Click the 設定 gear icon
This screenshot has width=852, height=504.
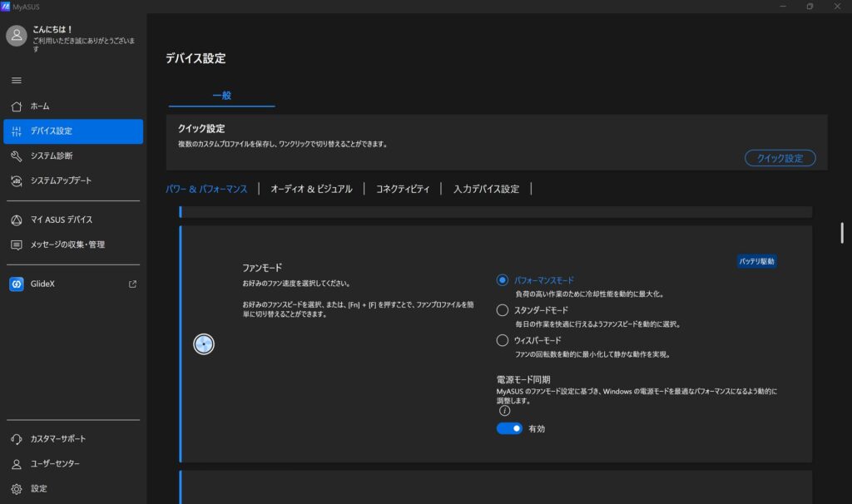click(17, 489)
